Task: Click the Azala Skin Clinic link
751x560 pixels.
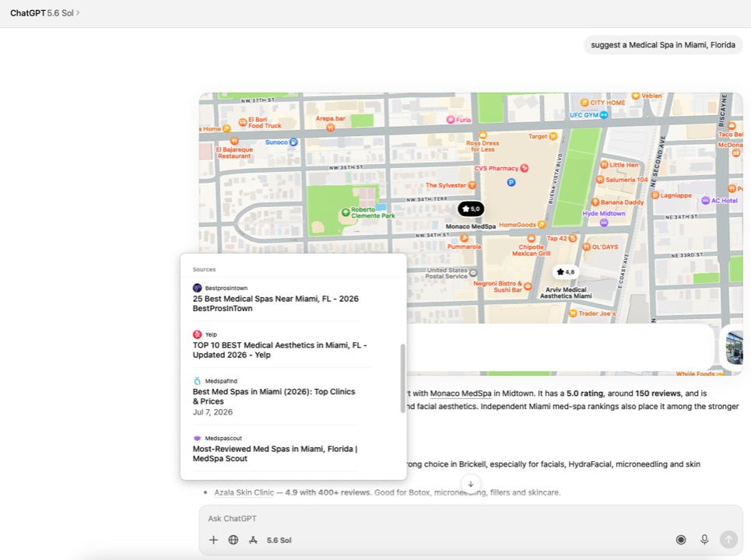Action: coord(244,492)
